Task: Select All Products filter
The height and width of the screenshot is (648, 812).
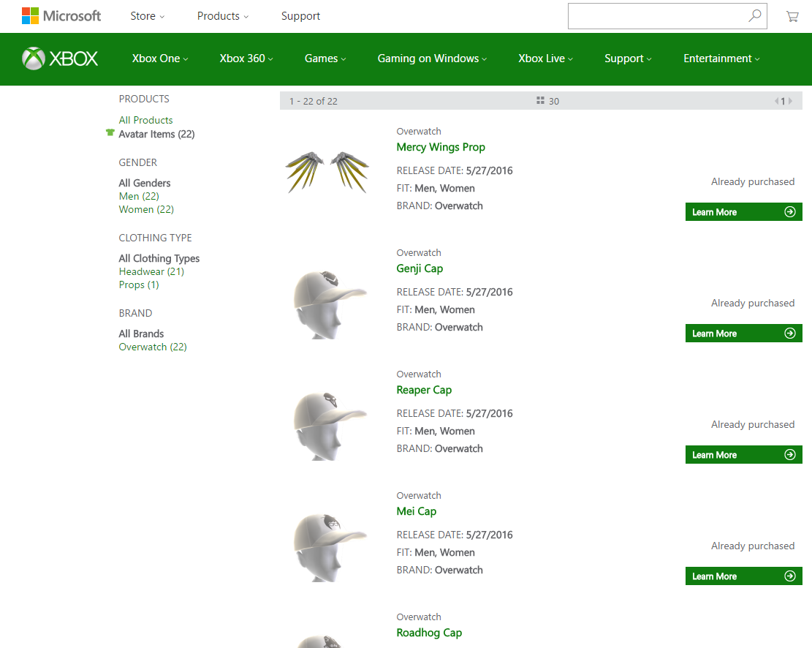Action: [145, 120]
